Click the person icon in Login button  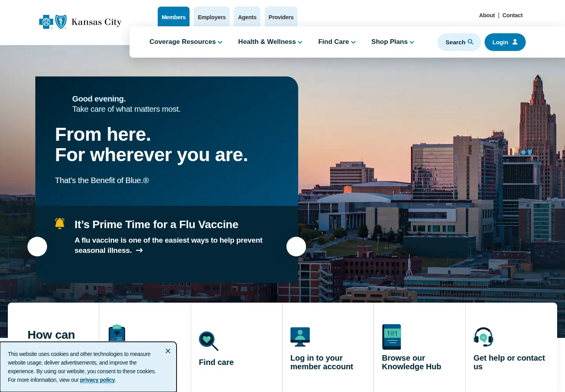pos(515,42)
